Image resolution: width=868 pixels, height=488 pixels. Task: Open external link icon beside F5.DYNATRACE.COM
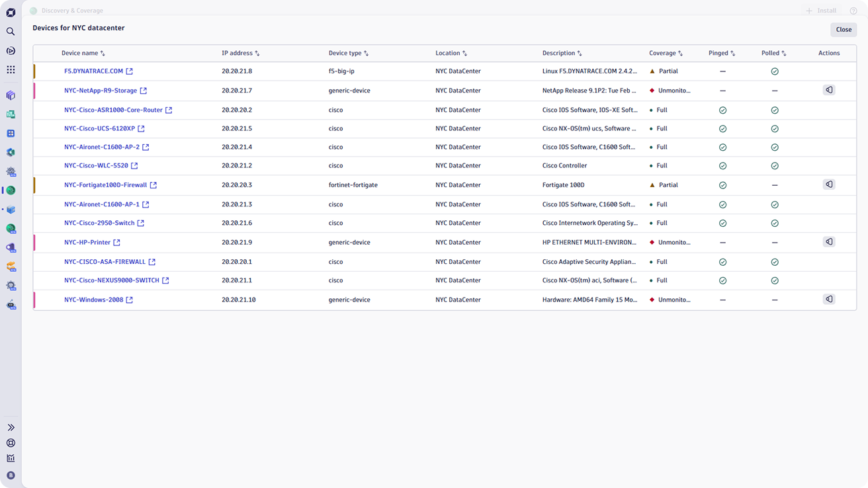click(130, 71)
